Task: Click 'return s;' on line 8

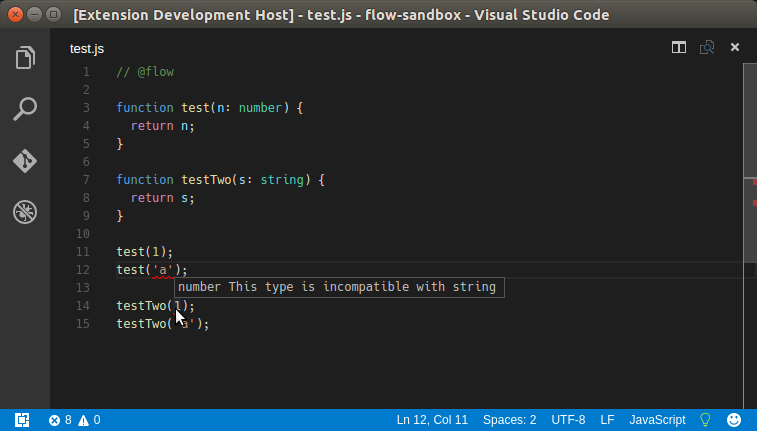Action: (x=163, y=198)
